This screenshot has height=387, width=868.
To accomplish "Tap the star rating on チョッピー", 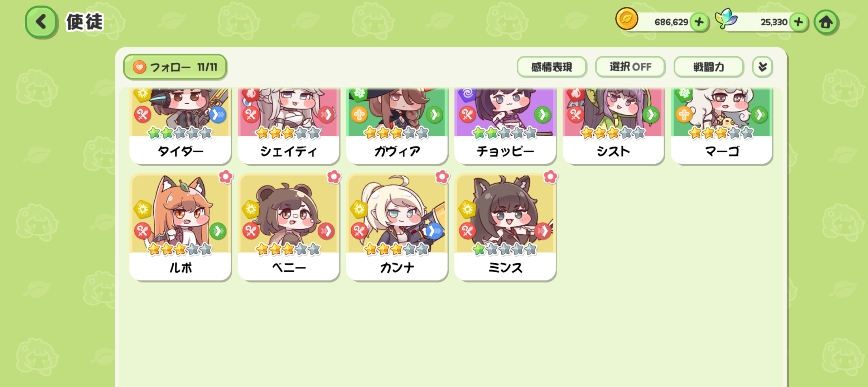I will coord(505,133).
